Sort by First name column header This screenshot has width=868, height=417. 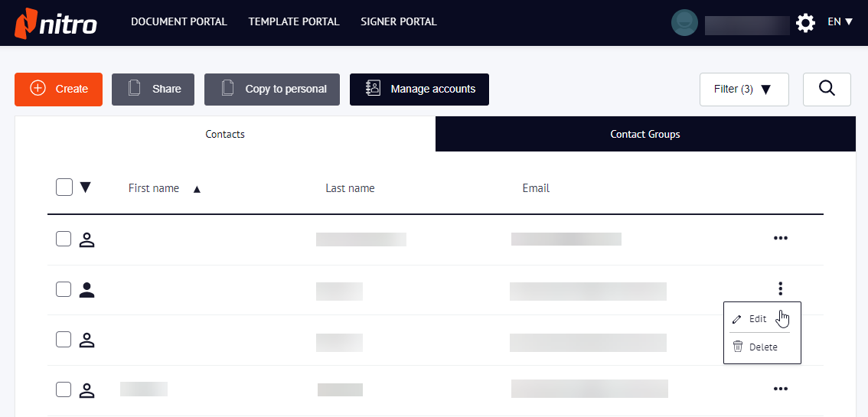click(154, 188)
